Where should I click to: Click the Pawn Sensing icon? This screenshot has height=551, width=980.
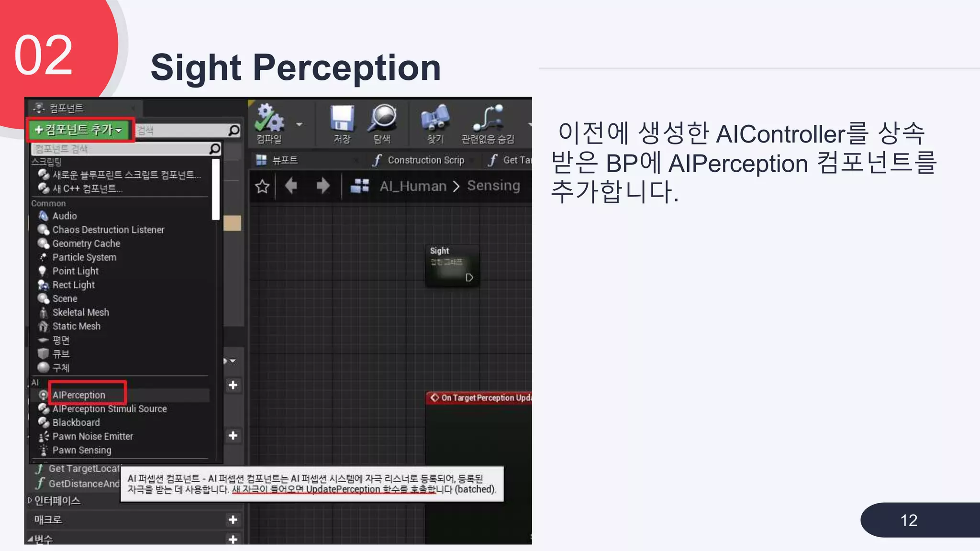pyautogui.click(x=44, y=451)
